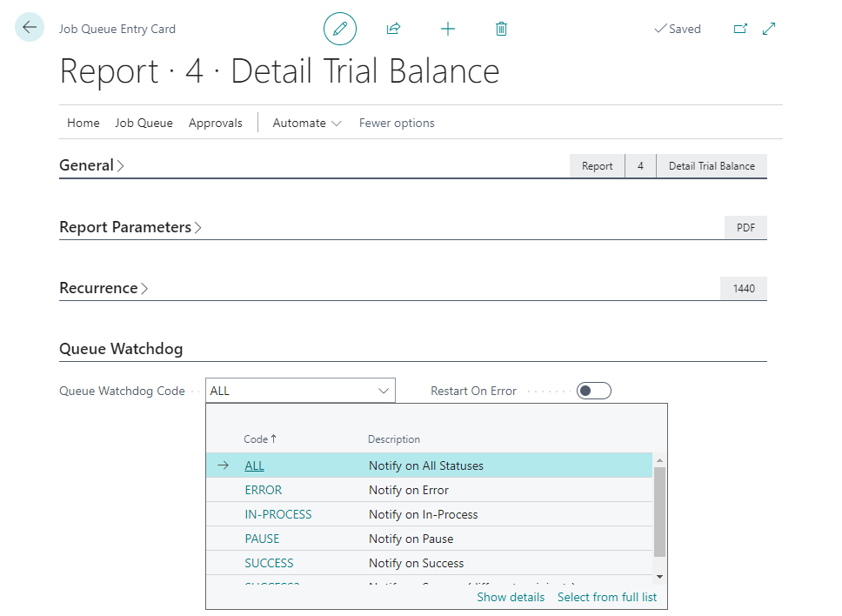This screenshot has width=842, height=616.
Task: Delete the job queue entry via trash icon
Action: pos(501,28)
